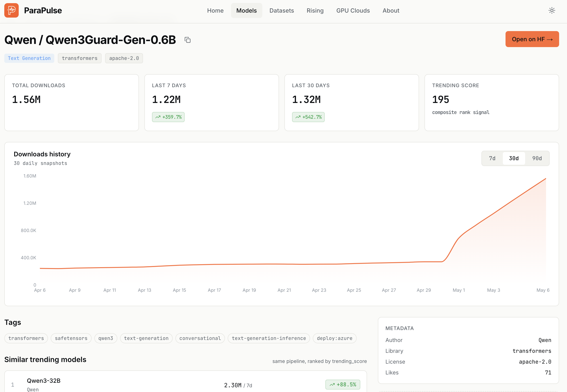Screen dimensions: 567x392
Task: Click the composite rank signal caption
Action: pos(461,112)
